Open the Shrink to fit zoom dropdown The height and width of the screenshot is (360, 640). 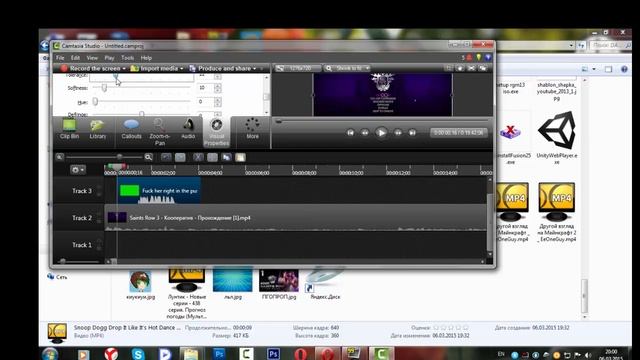pyautogui.click(x=347, y=68)
